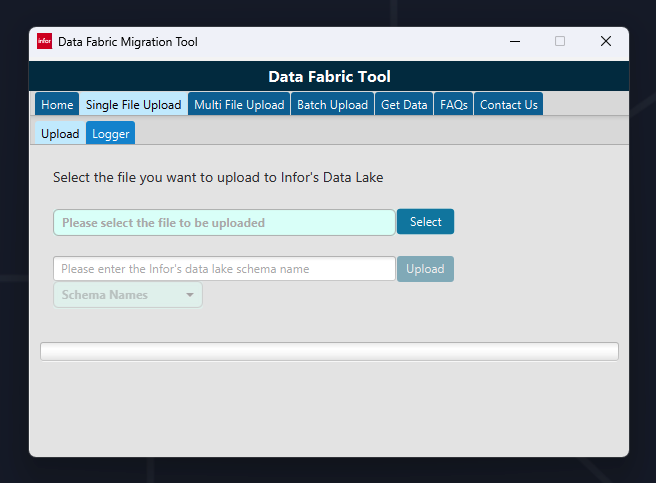Click the disabled Upload button
Viewport: 656px width, 483px height.
click(425, 269)
